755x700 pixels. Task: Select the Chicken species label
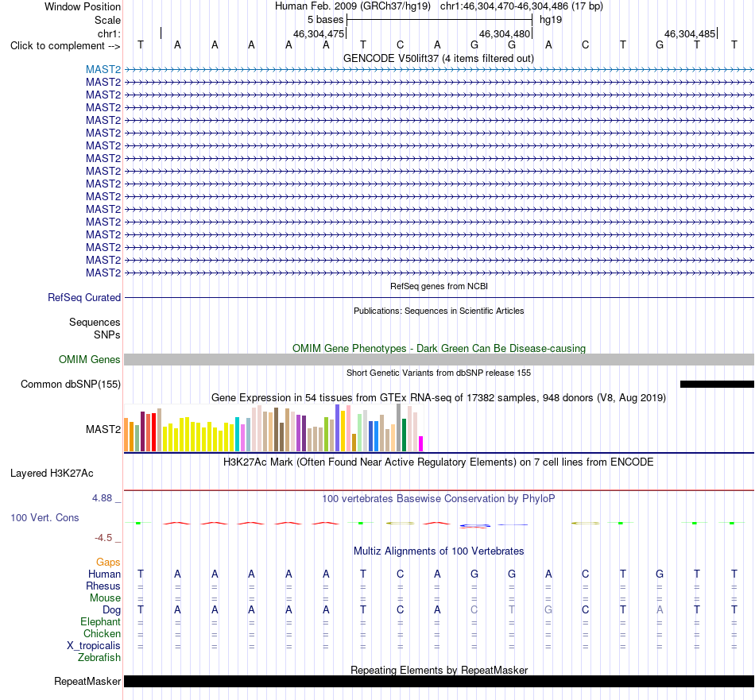click(x=102, y=633)
